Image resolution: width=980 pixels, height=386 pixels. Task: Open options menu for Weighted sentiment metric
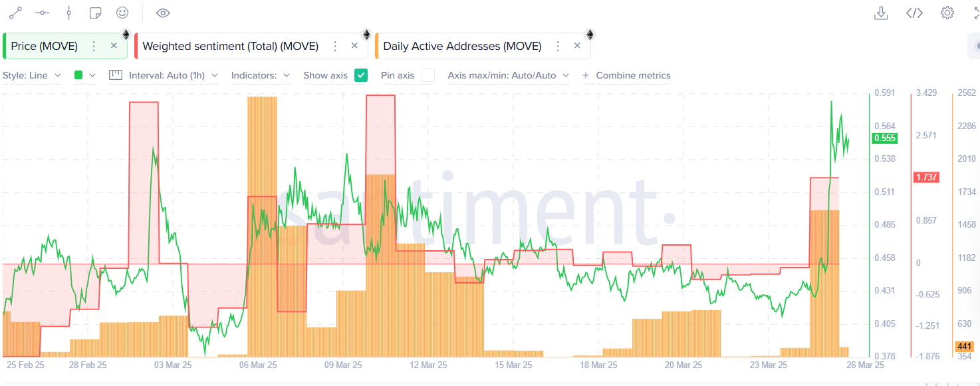(x=335, y=46)
